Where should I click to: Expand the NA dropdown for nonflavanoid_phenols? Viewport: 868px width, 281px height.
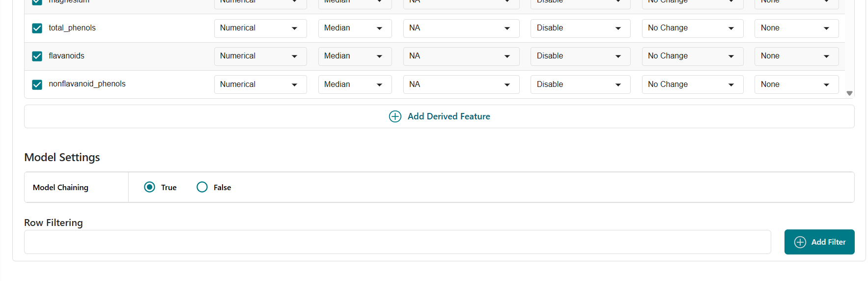(461, 84)
